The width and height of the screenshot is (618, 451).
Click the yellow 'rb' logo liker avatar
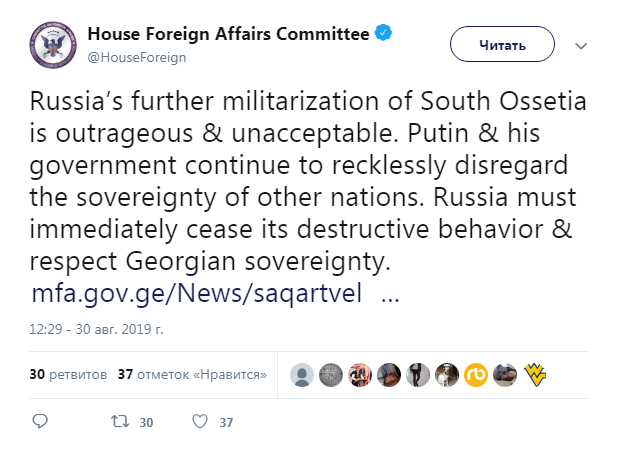(475, 375)
